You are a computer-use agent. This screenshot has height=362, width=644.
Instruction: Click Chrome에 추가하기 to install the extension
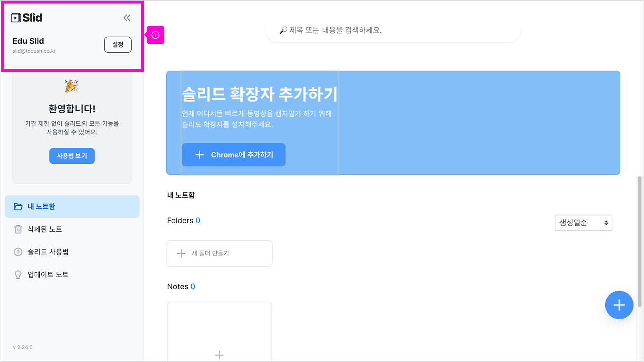[233, 155]
